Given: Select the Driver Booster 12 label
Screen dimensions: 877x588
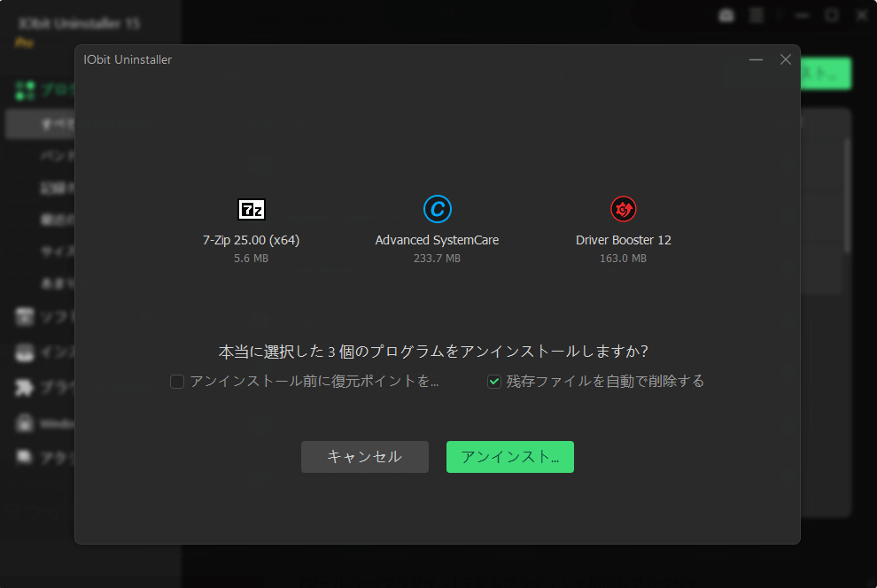Looking at the screenshot, I should [623, 240].
